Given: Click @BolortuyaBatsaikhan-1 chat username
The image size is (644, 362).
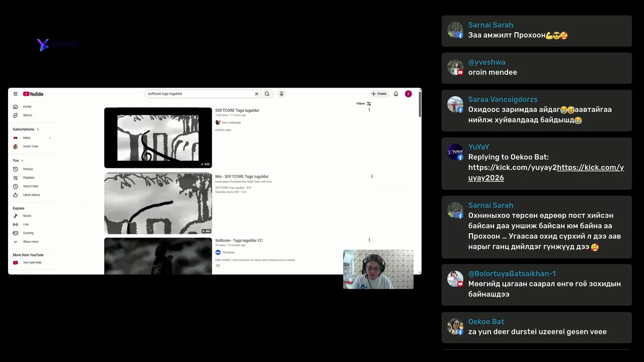Looking at the screenshot, I should (512, 274).
